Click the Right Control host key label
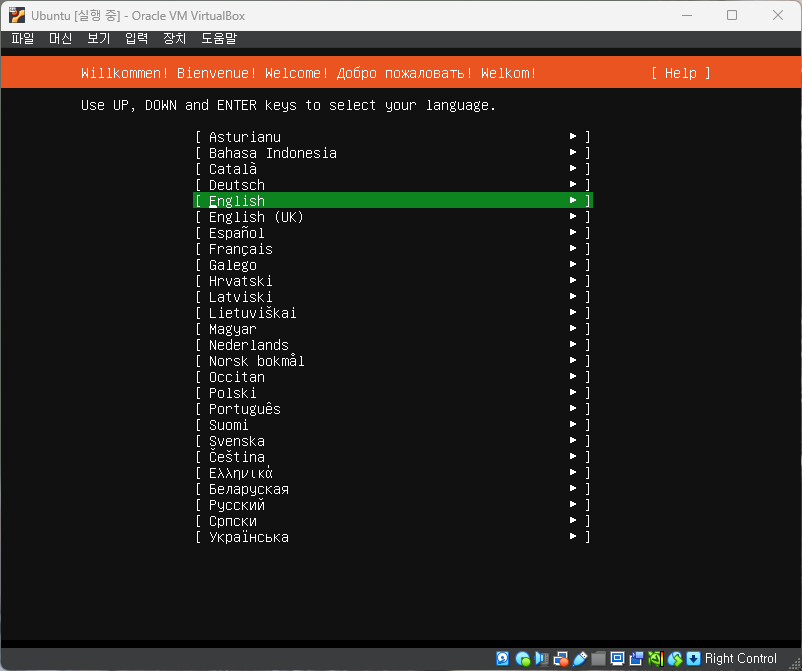 pyautogui.click(x=740, y=658)
